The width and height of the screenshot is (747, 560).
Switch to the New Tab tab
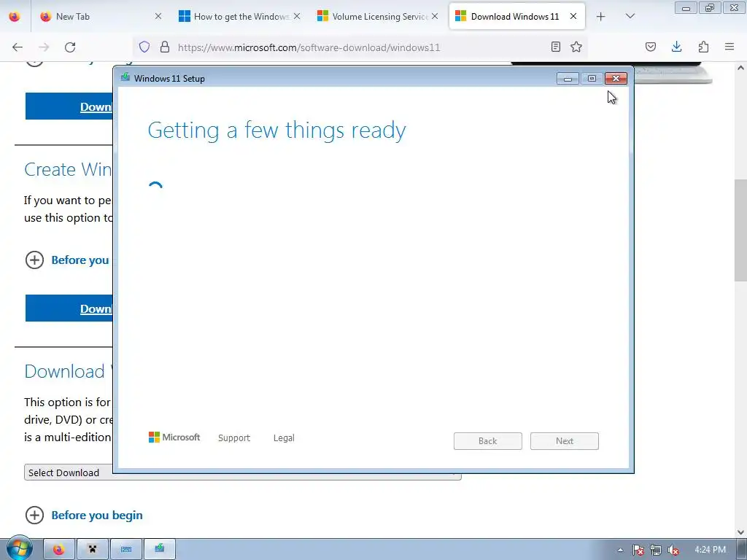100,16
